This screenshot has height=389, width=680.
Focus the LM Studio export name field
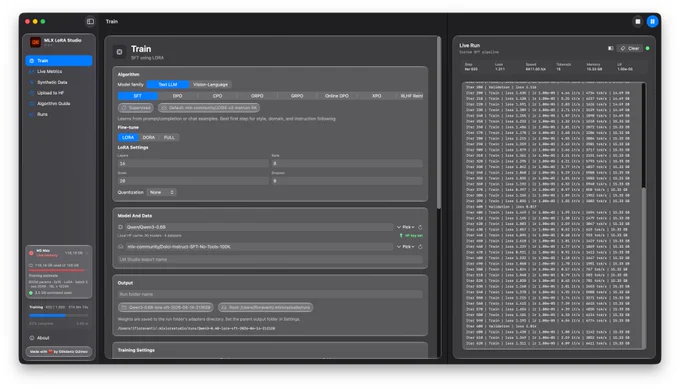tap(270, 259)
